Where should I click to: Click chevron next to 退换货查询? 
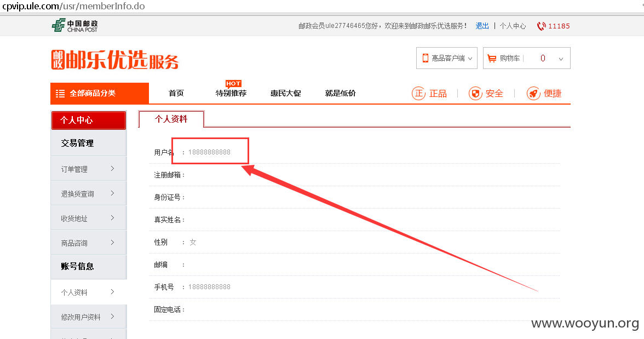113,193
